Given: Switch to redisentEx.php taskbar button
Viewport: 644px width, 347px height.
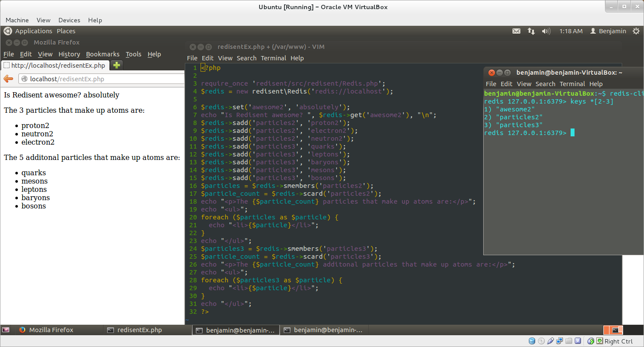Looking at the screenshot, I should [148, 330].
